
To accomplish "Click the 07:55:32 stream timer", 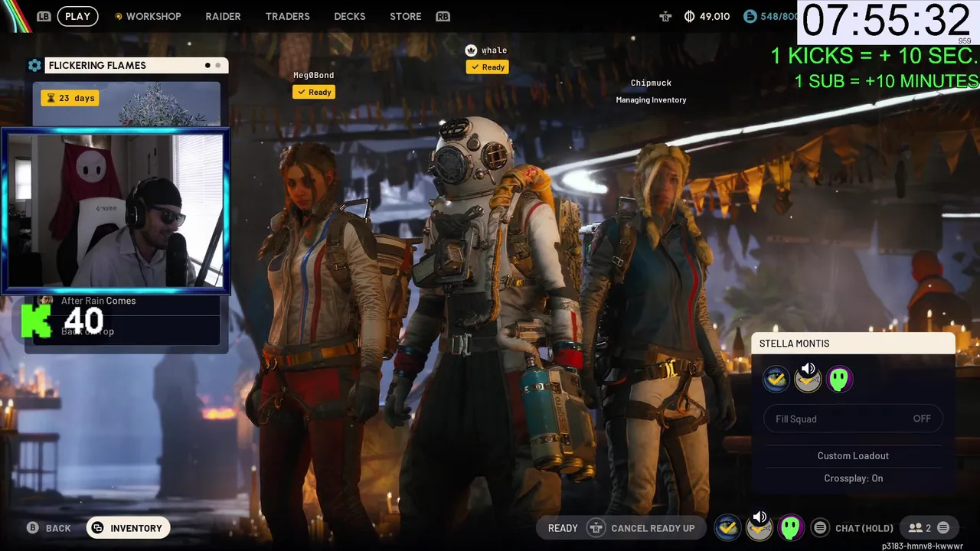I will click(886, 21).
